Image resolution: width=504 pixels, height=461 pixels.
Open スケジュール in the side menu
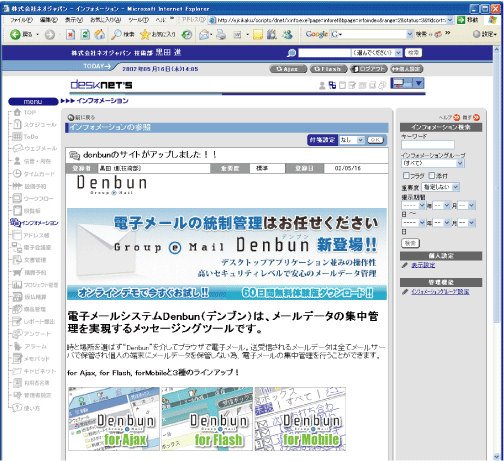pyautogui.click(x=35, y=125)
